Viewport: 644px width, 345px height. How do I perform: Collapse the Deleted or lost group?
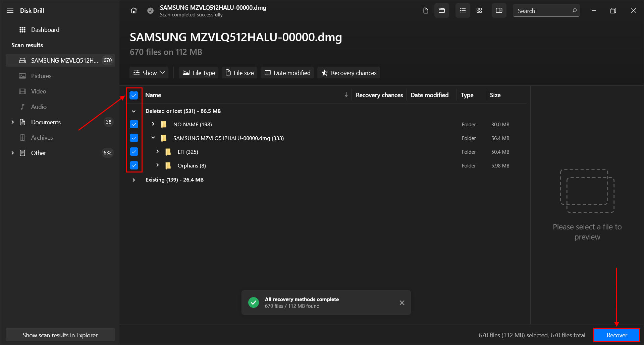click(x=134, y=111)
